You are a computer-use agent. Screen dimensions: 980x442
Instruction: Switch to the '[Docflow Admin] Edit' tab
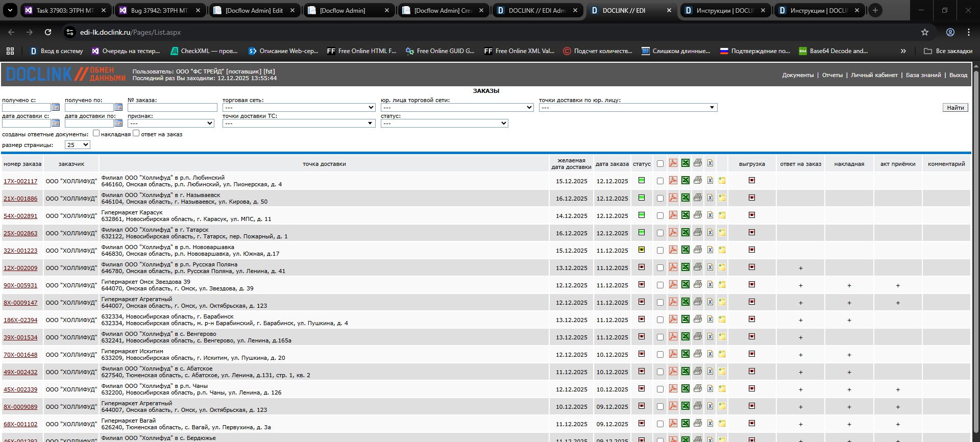[x=255, y=10]
